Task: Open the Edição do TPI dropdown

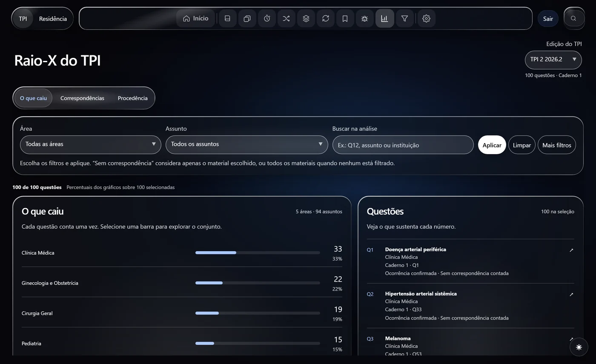Action: click(553, 60)
